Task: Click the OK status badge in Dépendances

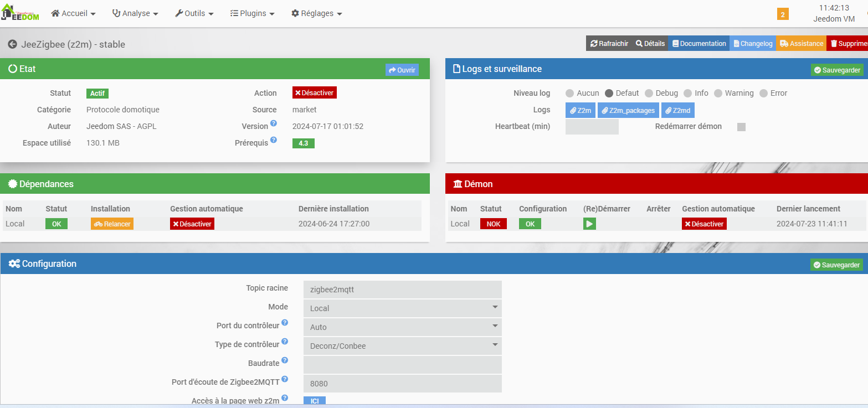Action: pyautogui.click(x=57, y=224)
